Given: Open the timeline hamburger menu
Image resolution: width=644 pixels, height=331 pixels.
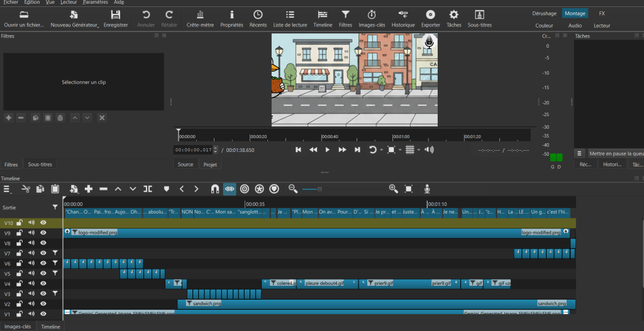Looking at the screenshot, I should coord(8,188).
